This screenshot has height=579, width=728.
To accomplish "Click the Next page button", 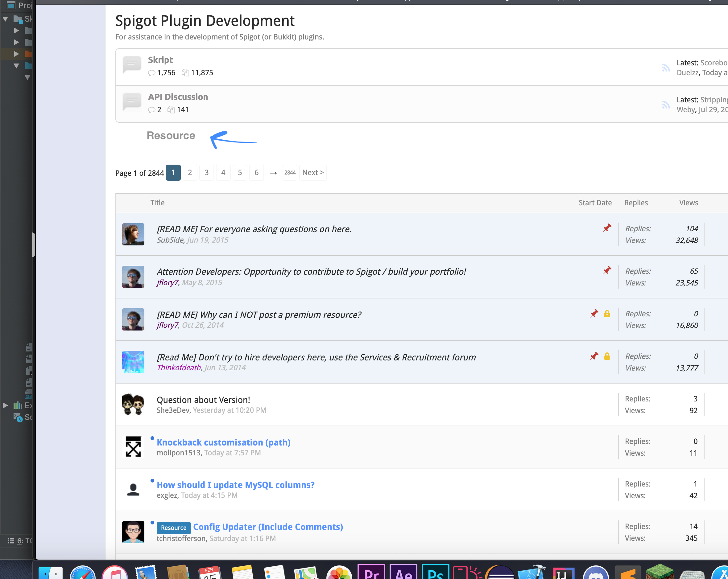I will (x=312, y=172).
